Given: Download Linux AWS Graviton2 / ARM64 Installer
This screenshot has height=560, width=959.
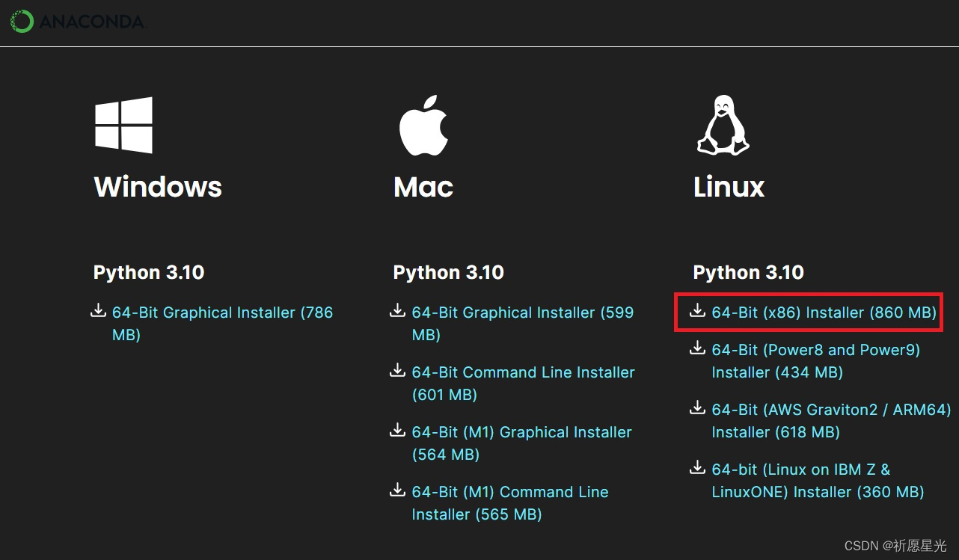Looking at the screenshot, I should pos(832,421).
